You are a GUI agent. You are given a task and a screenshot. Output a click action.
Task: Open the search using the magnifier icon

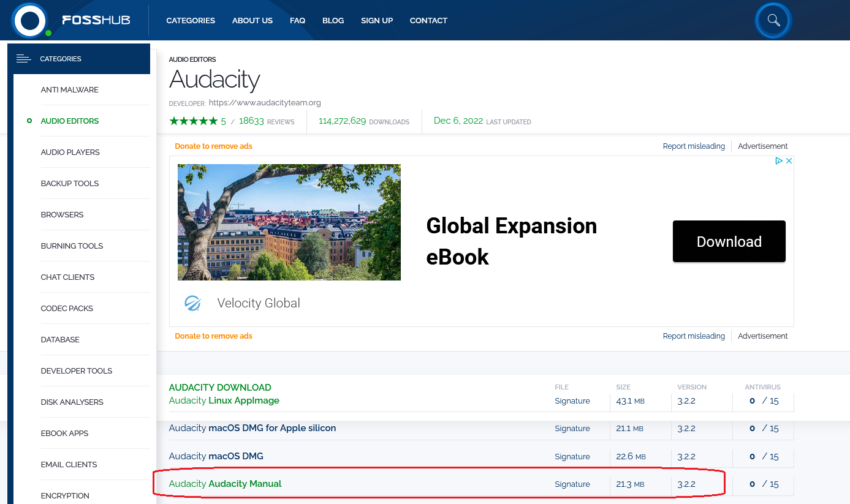pyautogui.click(x=773, y=20)
